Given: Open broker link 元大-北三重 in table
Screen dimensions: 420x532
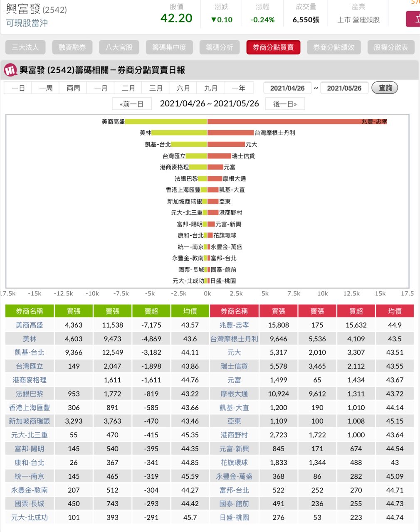Looking at the screenshot, I should pyautogui.click(x=30, y=435).
